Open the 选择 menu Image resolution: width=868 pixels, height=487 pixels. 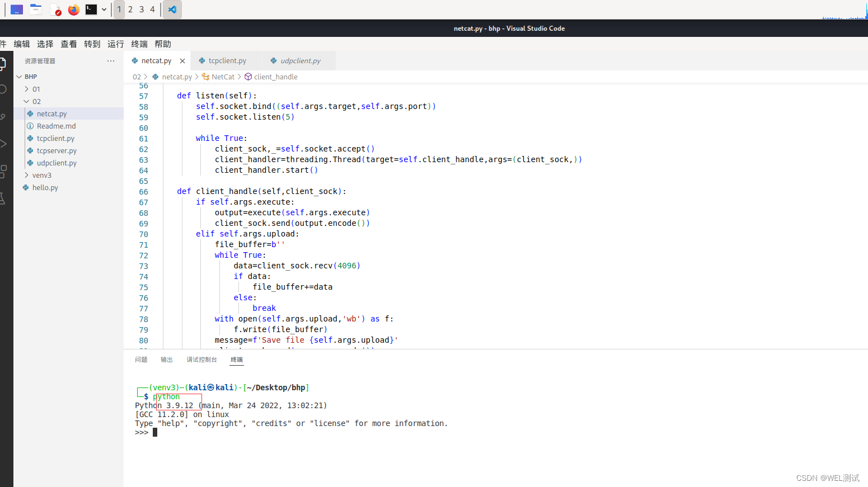tap(45, 44)
